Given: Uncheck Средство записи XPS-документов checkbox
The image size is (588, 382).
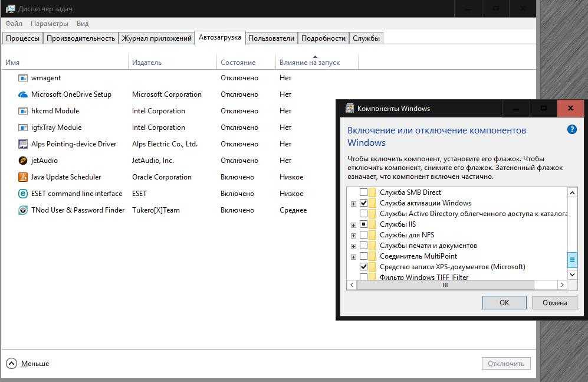Looking at the screenshot, I should pyautogui.click(x=364, y=267).
